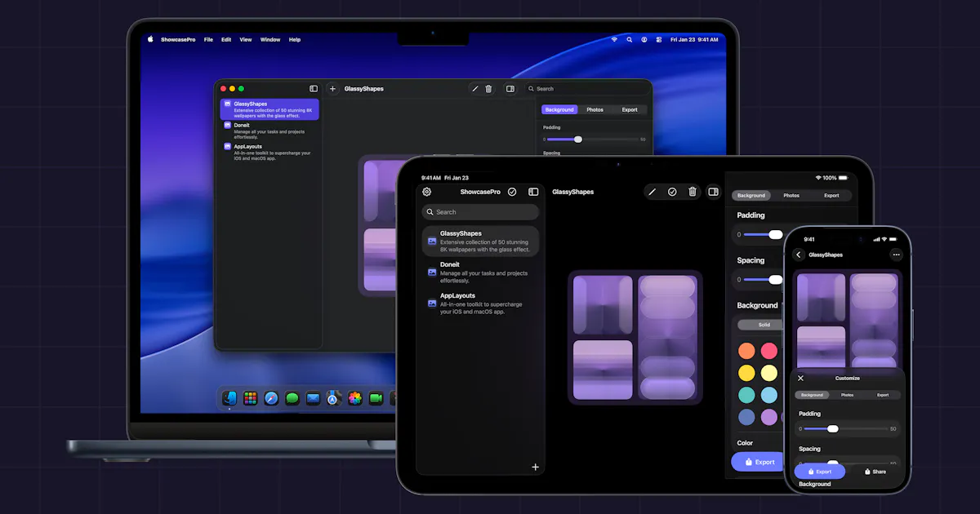980x514 pixels.
Task: Tap the plus icon at iPad sidebar bottom
Action: pos(536,467)
